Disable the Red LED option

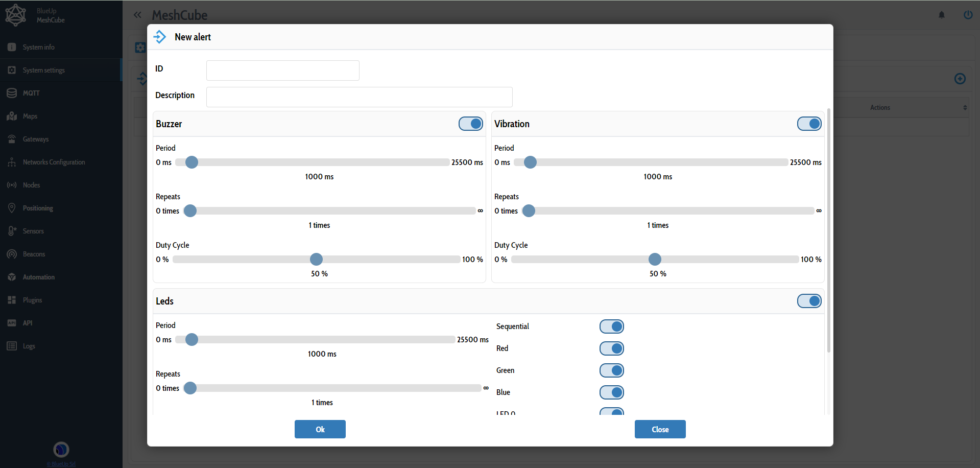(611, 348)
